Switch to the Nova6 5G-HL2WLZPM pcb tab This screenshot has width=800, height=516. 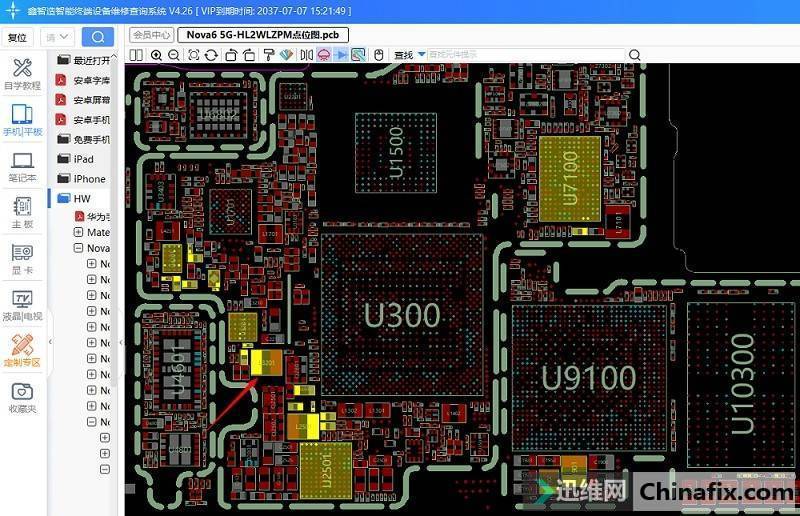click(x=262, y=34)
